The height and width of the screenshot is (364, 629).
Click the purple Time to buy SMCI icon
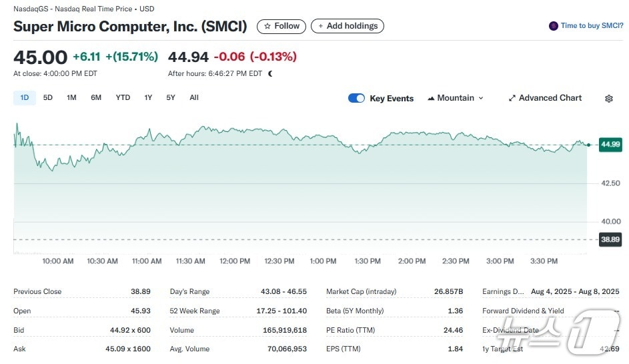553,26
